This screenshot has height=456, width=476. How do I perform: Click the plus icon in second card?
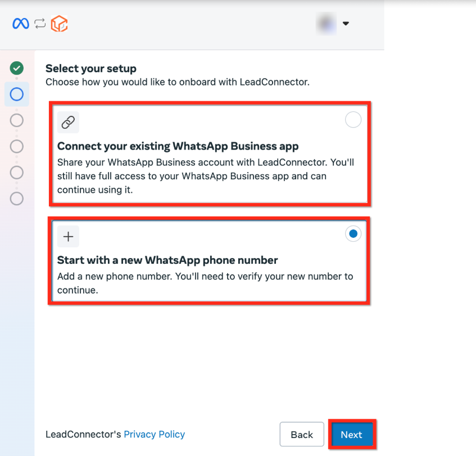(x=69, y=236)
